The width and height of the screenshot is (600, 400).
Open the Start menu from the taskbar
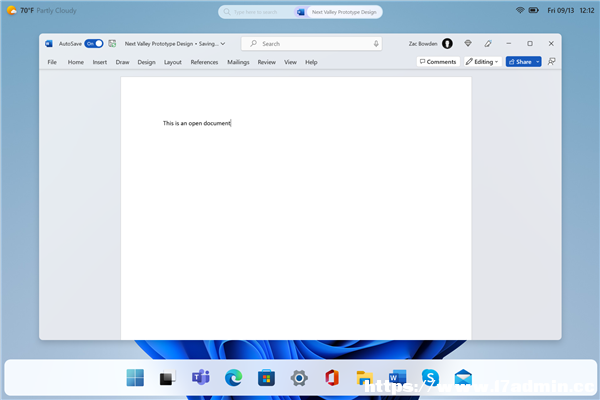(135, 378)
